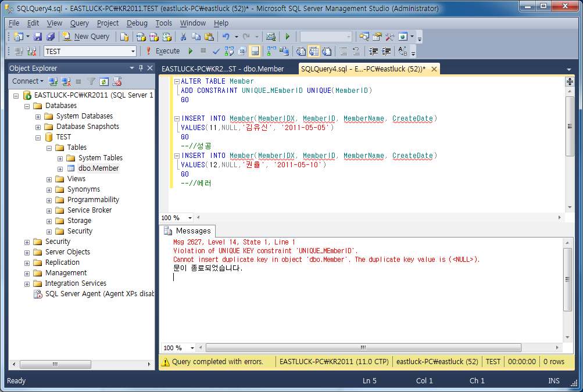Click the New Project toolbar icon
The image size is (583, 392).
point(18,37)
